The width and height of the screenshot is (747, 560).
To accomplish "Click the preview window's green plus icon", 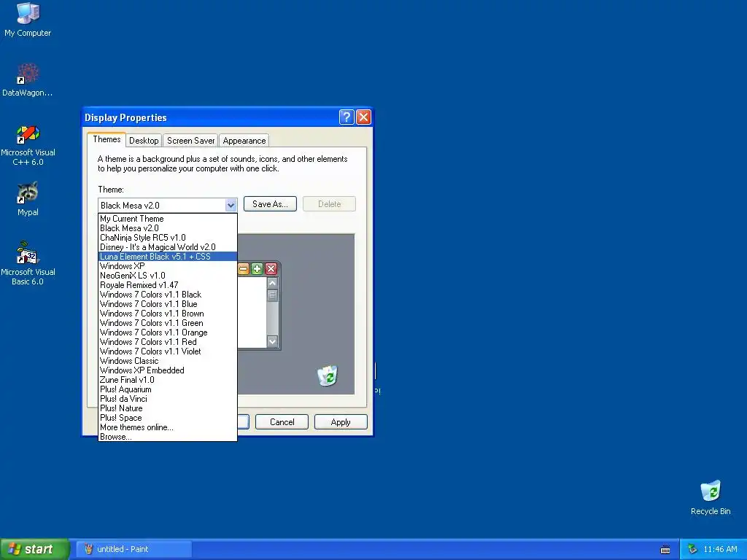I will pos(257,269).
